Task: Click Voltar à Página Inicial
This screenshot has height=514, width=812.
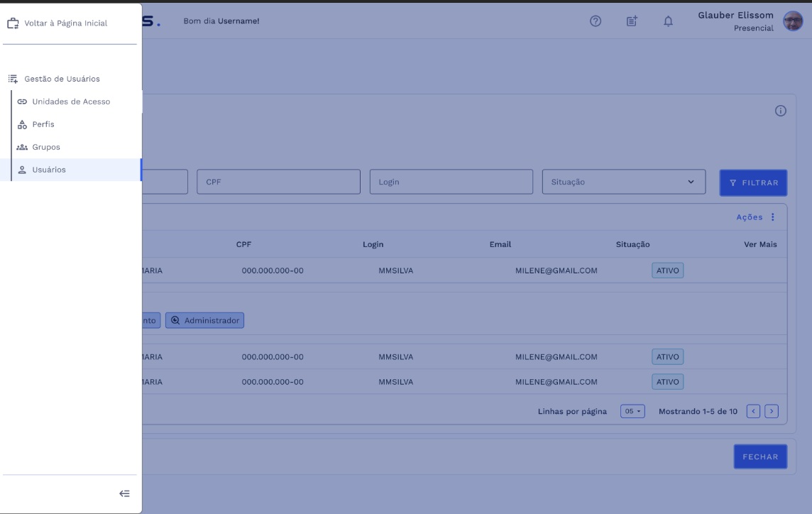Action: 65,23
